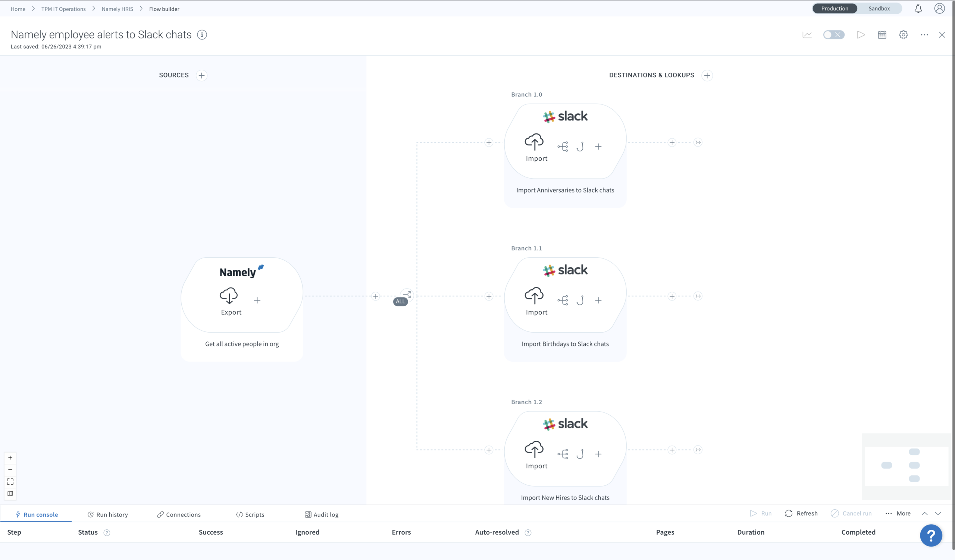The image size is (955, 560).
Task: Add a new destination or lookup
Action: click(707, 75)
